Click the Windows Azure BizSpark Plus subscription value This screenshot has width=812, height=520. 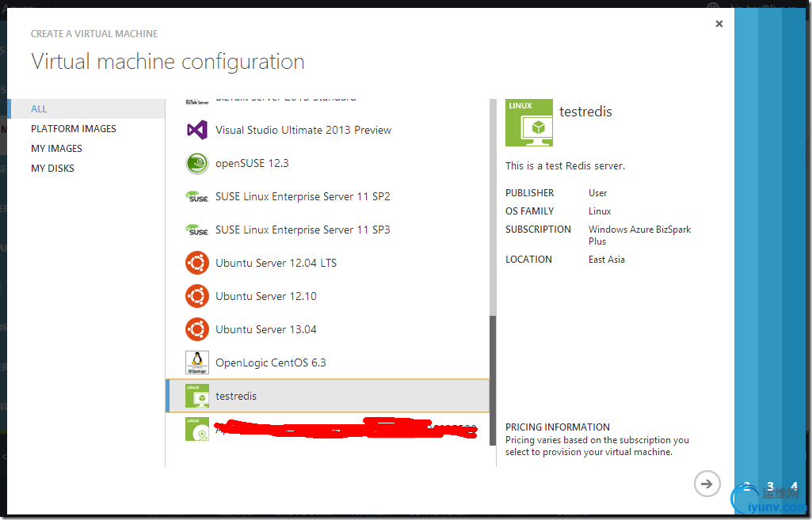pyautogui.click(x=639, y=235)
